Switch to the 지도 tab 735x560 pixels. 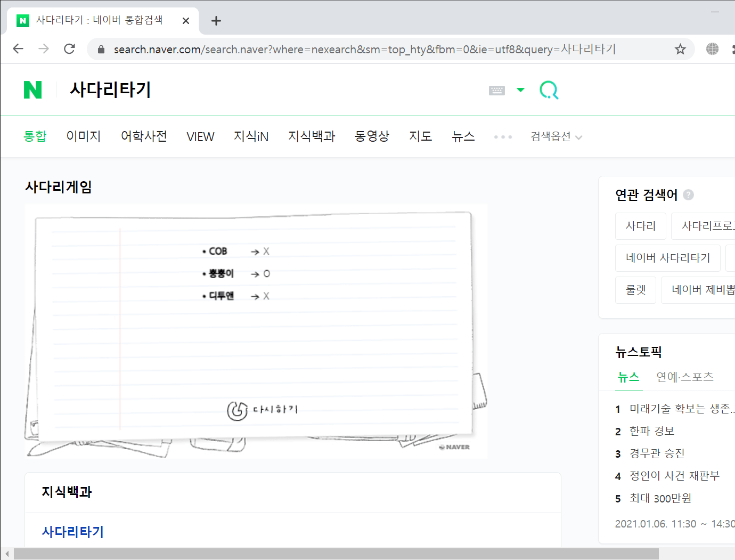click(420, 136)
